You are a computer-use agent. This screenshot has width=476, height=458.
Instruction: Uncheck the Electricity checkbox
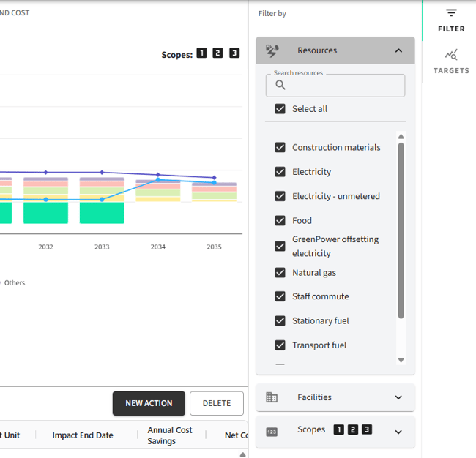(280, 172)
